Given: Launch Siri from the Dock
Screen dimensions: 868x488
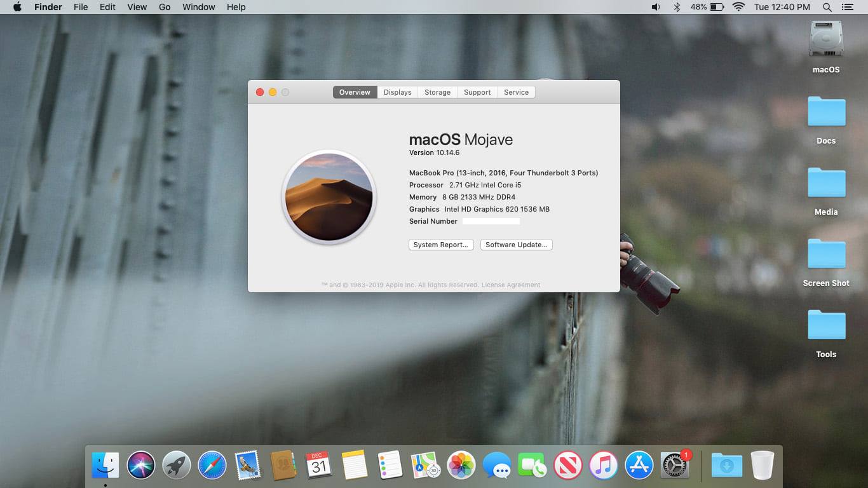Looking at the screenshot, I should point(141,465).
